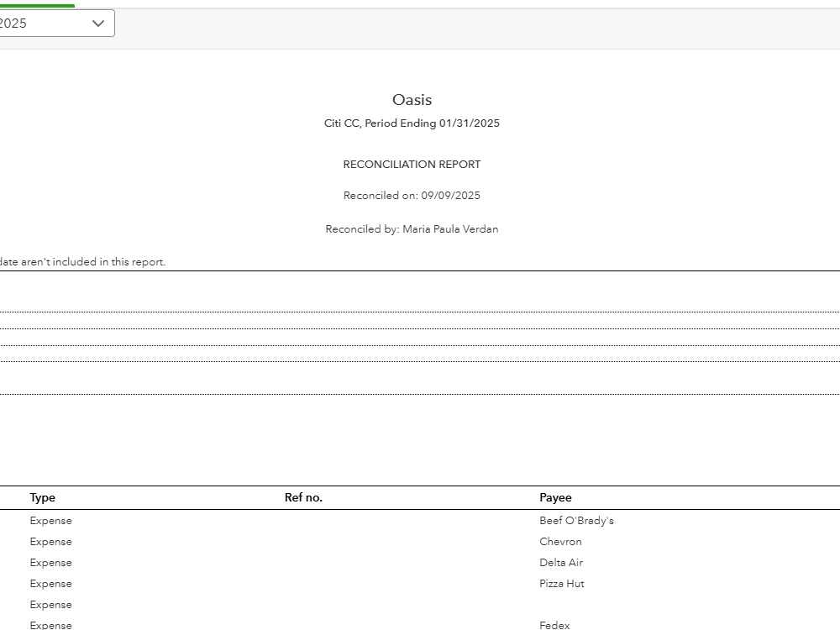Click the Reconciled on date line
This screenshot has width=840, height=630.
[412, 196]
